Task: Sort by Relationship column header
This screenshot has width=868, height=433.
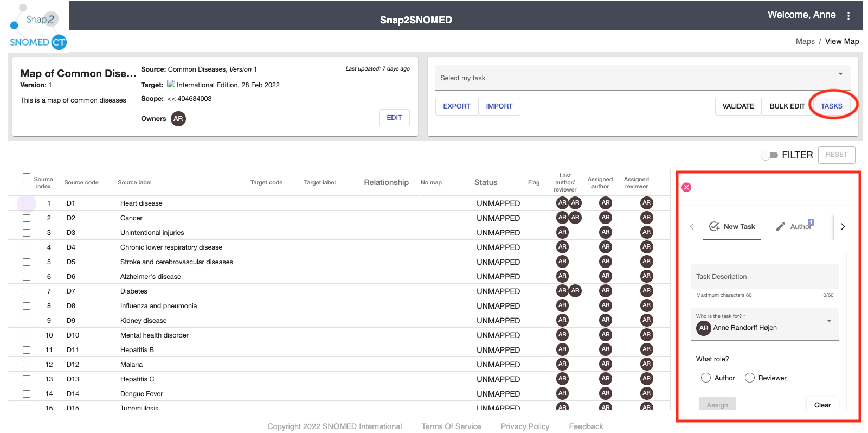Action: (387, 182)
